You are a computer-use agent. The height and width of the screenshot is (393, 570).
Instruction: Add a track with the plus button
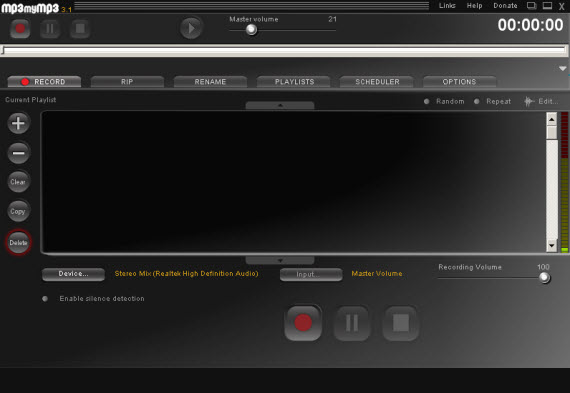click(x=18, y=123)
